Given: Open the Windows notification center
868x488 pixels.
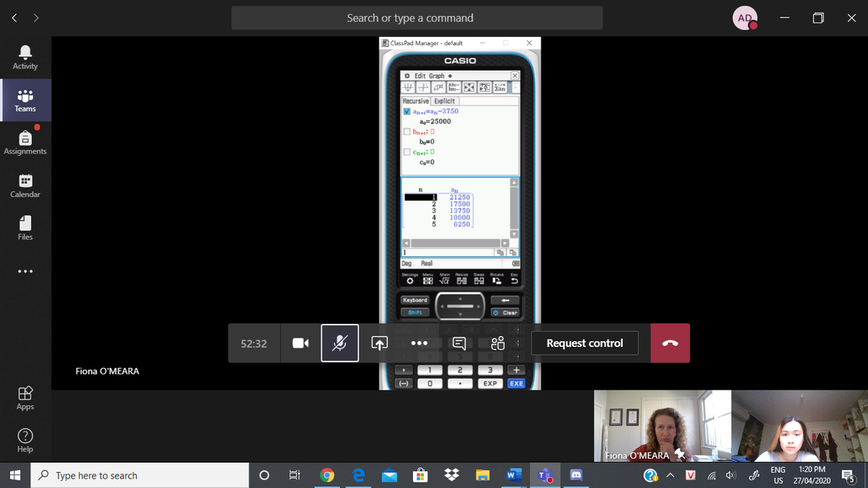Looking at the screenshot, I should pyautogui.click(x=849, y=475).
